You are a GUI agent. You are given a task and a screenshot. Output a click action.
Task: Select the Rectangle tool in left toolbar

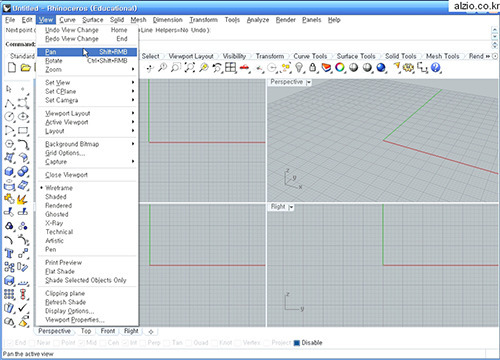(x=23, y=130)
